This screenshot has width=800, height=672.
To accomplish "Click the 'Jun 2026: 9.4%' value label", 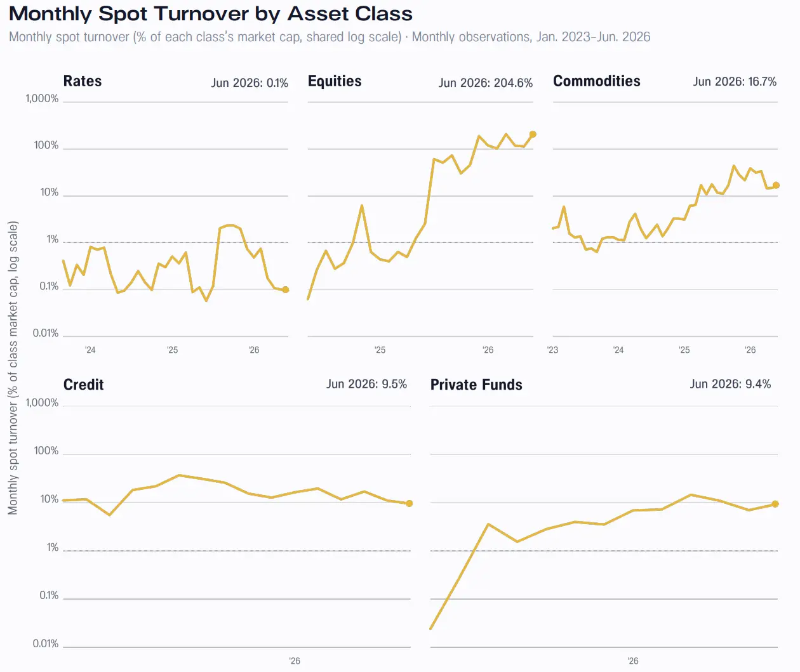I will pos(730,384).
